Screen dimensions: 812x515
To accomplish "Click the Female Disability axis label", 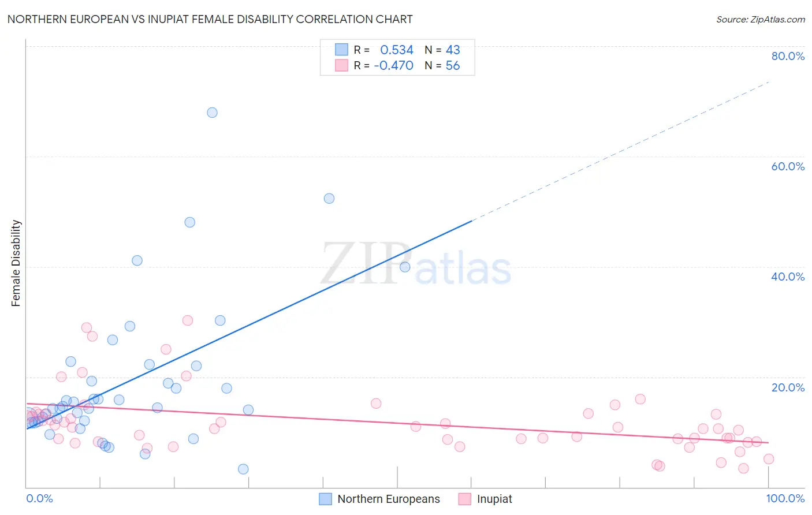I will point(16,263).
